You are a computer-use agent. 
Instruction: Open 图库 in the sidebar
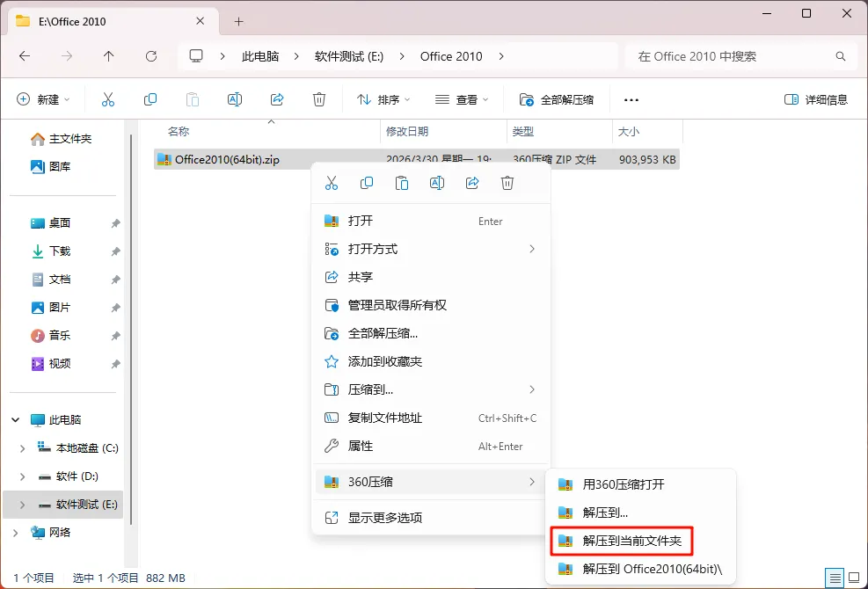pyautogui.click(x=51, y=167)
